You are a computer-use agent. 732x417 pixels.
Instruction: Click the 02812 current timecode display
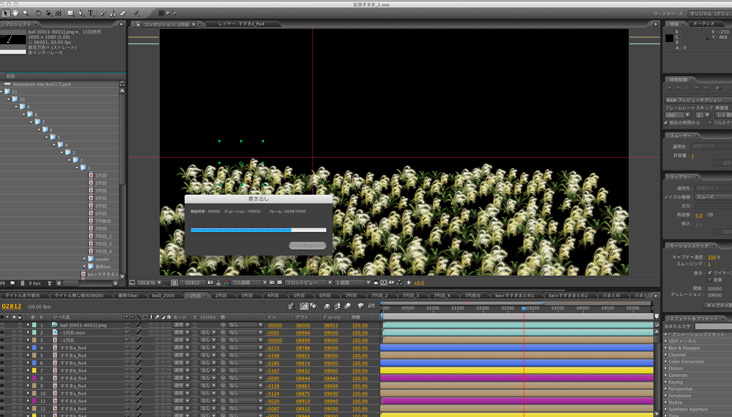pos(12,307)
